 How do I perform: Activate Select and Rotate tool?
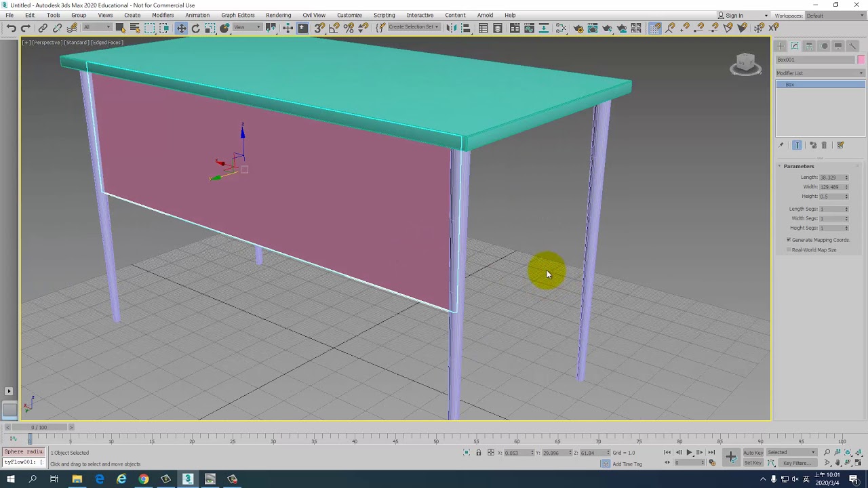tap(196, 28)
